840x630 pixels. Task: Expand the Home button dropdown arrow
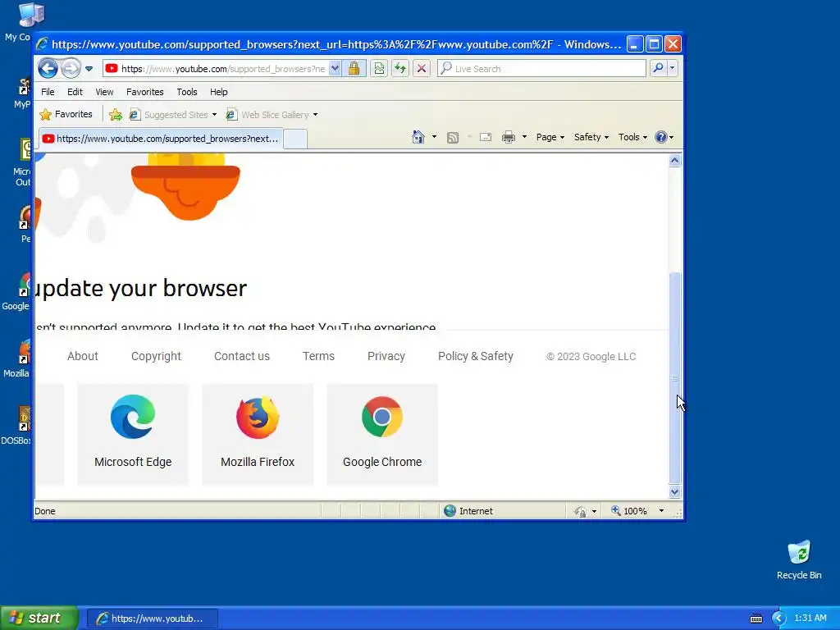pyautogui.click(x=434, y=137)
